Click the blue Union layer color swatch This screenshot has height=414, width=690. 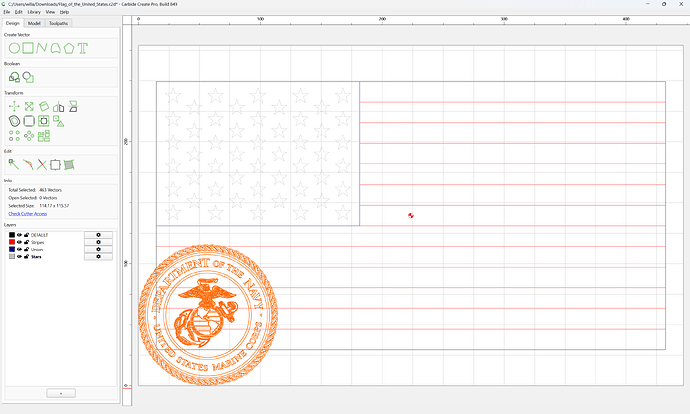click(12, 249)
